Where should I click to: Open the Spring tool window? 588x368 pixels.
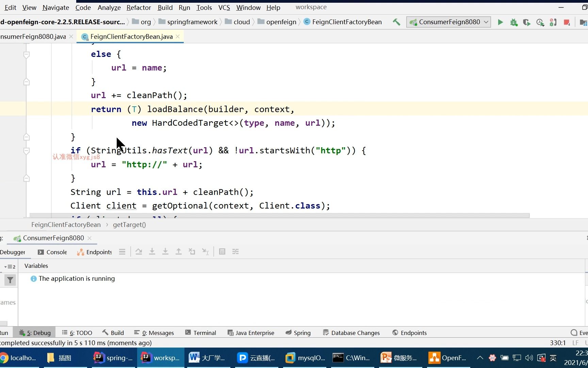298,333
